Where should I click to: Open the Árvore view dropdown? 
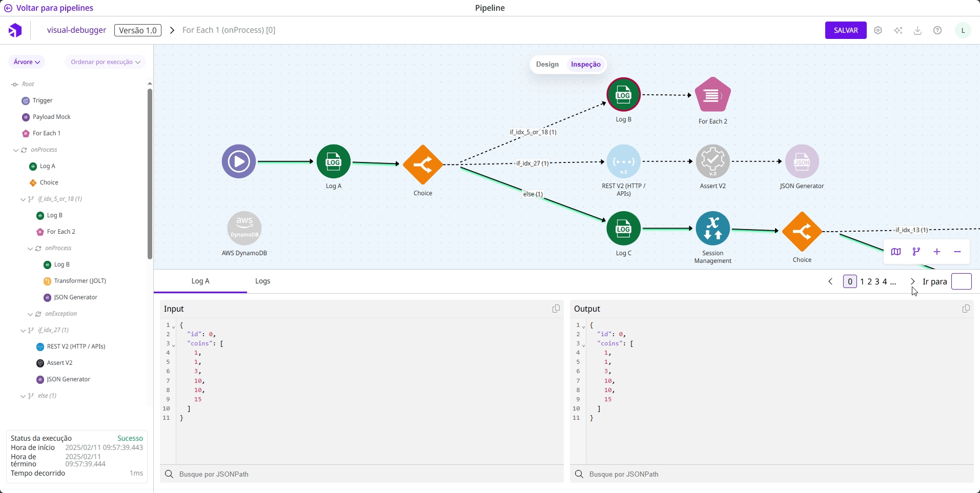27,62
